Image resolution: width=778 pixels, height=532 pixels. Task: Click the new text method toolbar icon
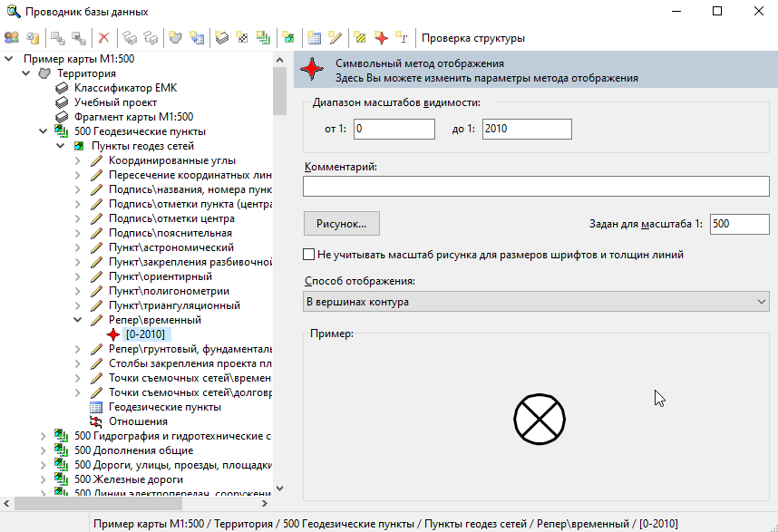tap(402, 38)
